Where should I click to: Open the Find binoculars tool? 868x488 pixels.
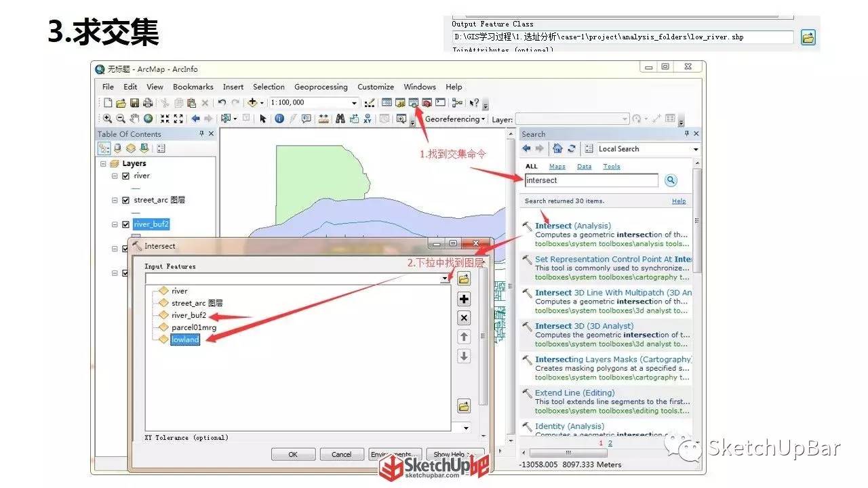[x=341, y=119]
